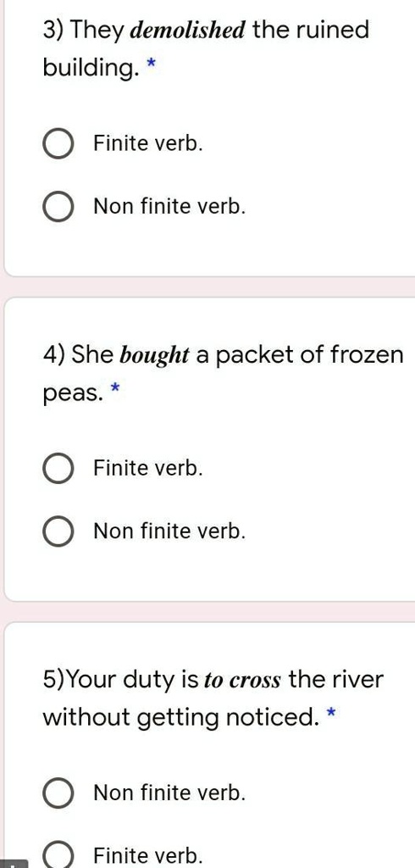
Task: Click the italic word 'bought' in question 4
Action: [154, 355]
